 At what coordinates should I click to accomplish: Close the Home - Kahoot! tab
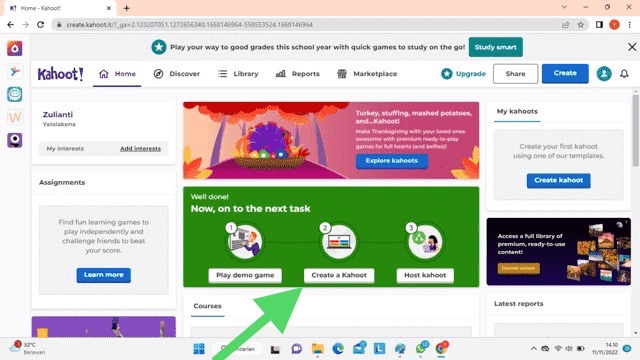tap(109, 8)
